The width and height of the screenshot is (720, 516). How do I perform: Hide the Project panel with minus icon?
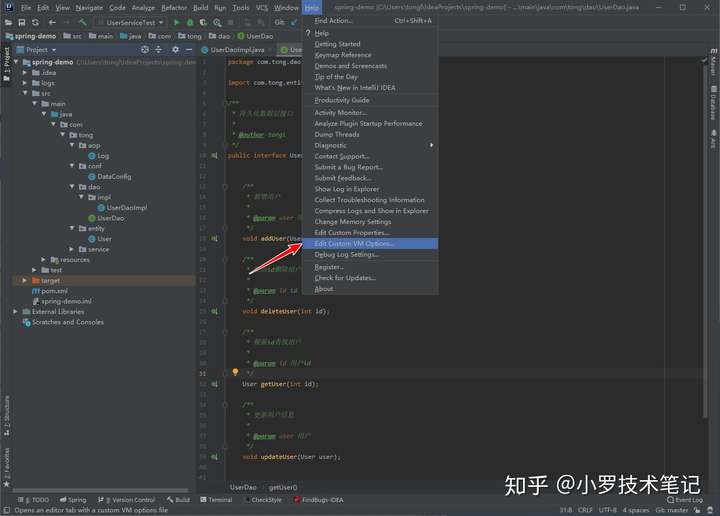189,49
